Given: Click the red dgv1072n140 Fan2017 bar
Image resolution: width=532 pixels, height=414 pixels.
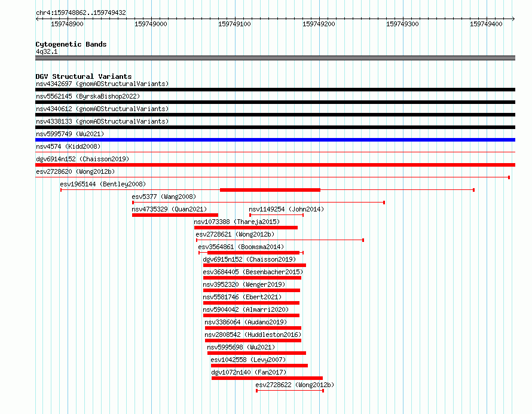Looking at the screenshot, I should [x=267, y=378].
